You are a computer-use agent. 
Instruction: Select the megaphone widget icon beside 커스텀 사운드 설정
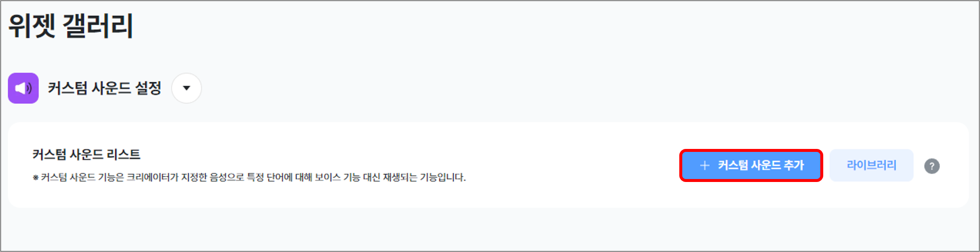tap(23, 88)
